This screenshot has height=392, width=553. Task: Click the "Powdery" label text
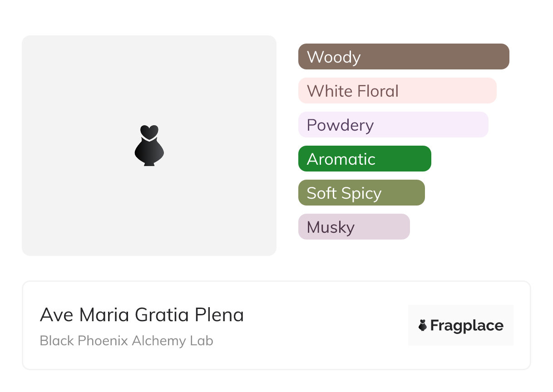pyautogui.click(x=340, y=125)
